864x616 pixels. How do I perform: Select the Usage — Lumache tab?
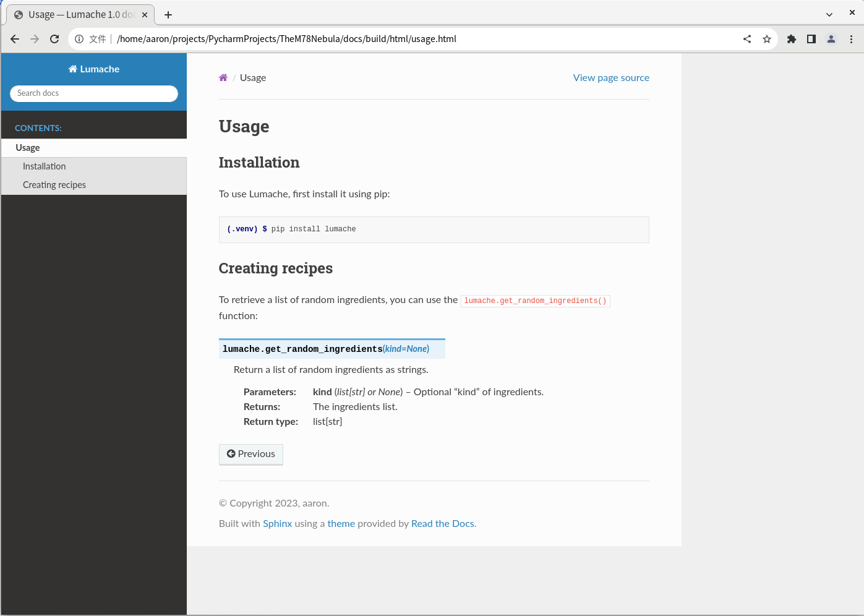pos(80,15)
